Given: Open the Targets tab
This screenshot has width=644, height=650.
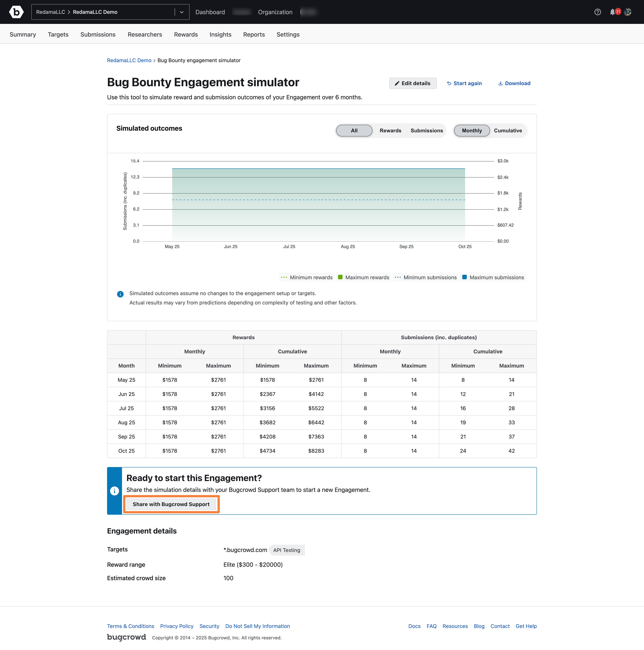Looking at the screenshot, I should tap(58, 34).
